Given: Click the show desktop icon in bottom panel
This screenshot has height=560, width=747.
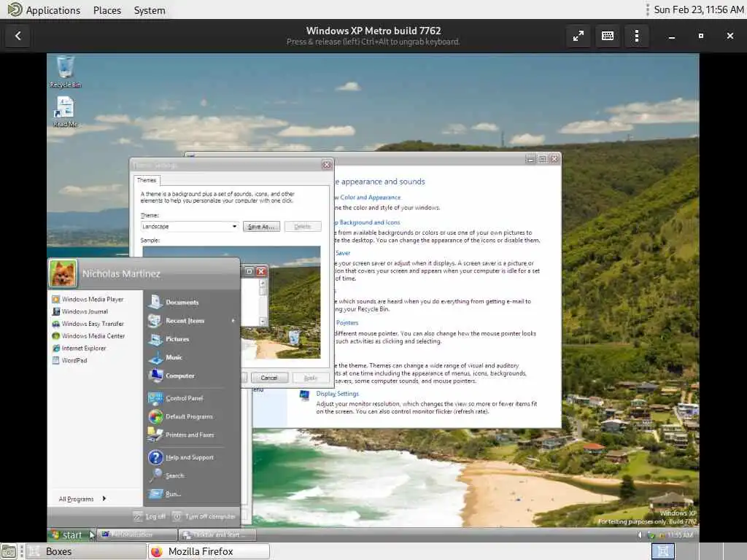Looking at the screenshot, I should tap(8, 551).
